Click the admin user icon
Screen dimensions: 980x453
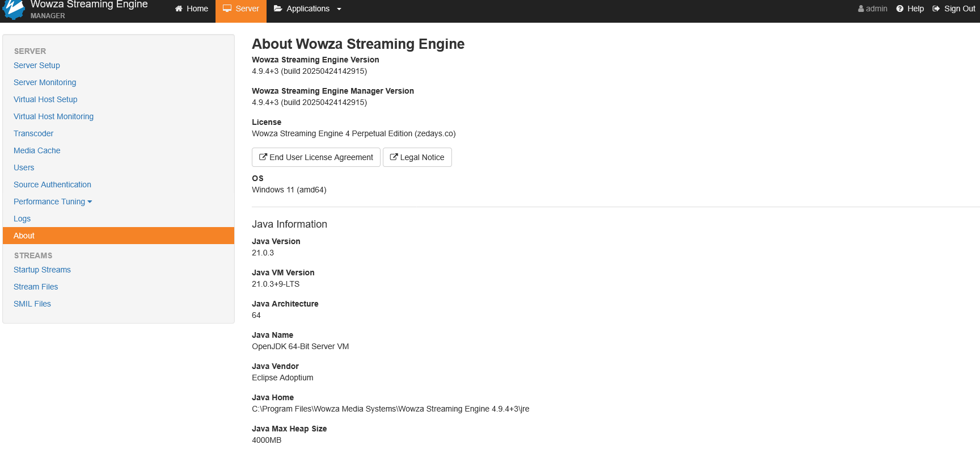pyautogui.click(x=861, y=9)
